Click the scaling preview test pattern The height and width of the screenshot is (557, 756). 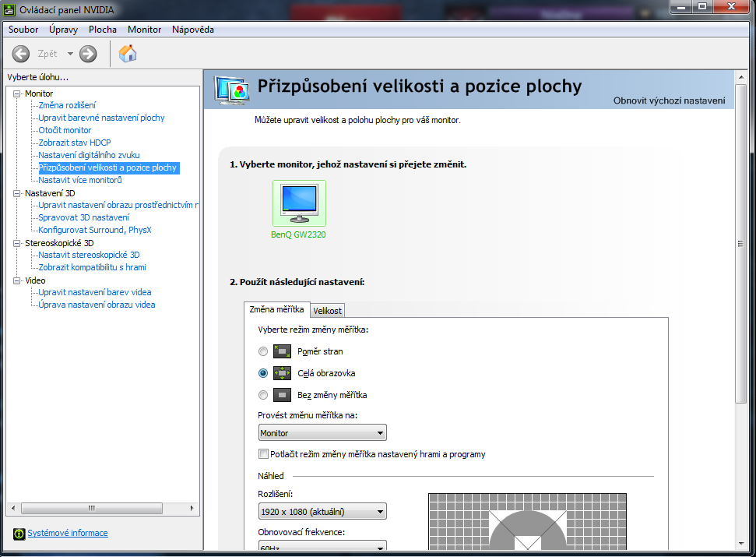click(x=527, y=521)
